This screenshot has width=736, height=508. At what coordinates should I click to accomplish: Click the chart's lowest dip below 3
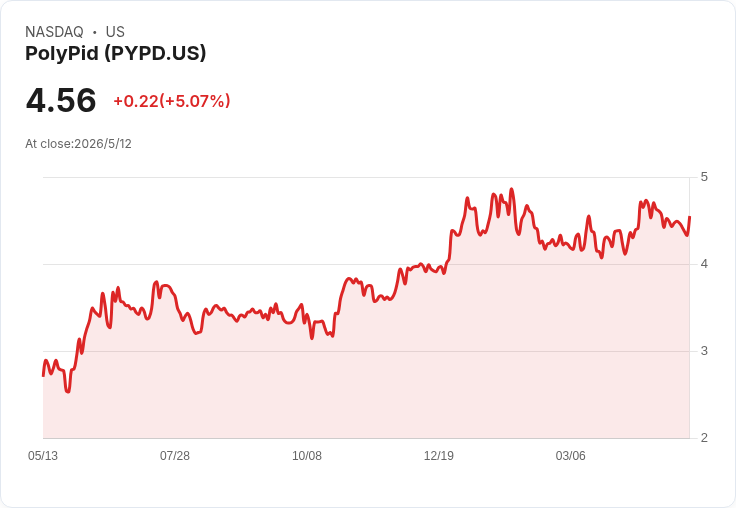(x=68, y=391)
